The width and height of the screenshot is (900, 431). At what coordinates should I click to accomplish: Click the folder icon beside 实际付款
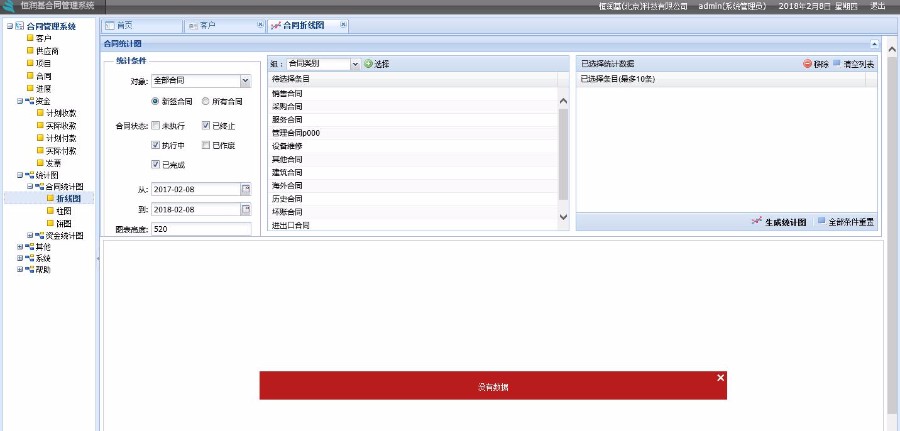click(x=40, y=151)
